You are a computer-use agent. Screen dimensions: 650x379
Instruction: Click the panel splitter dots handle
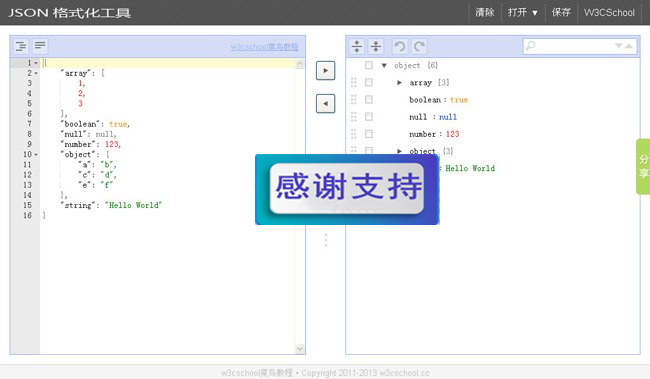[x=326, y=240]
